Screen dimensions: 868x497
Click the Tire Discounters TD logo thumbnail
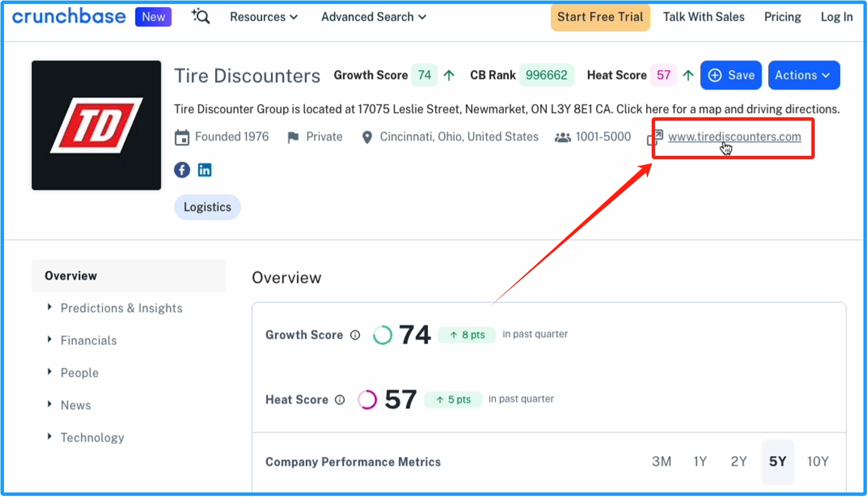click(96, 125)
